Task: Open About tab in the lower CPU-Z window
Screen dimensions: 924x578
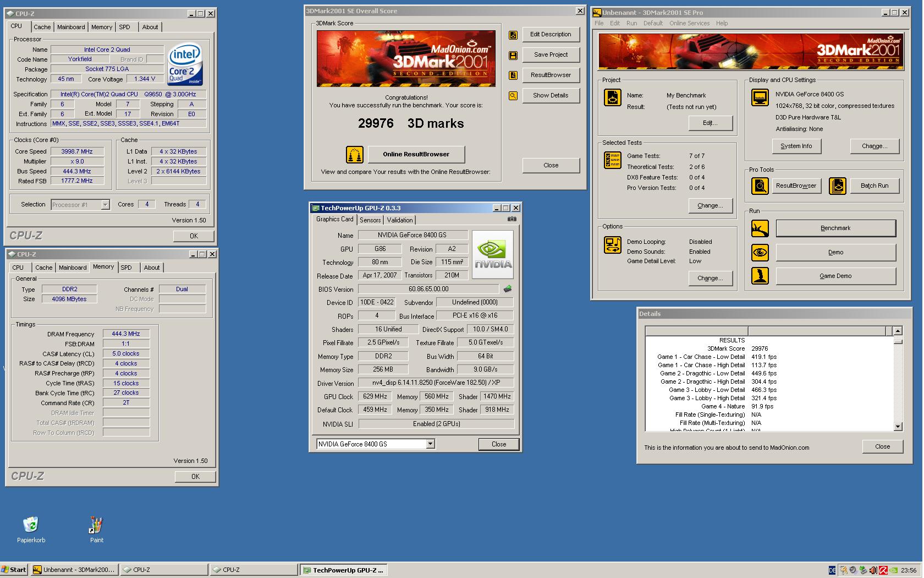Action: [x=152, y=268]
